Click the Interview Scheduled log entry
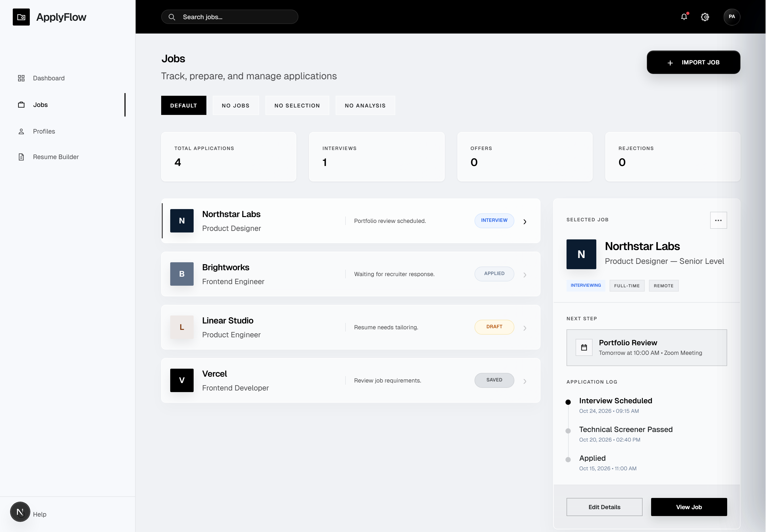 click(615, 405)
